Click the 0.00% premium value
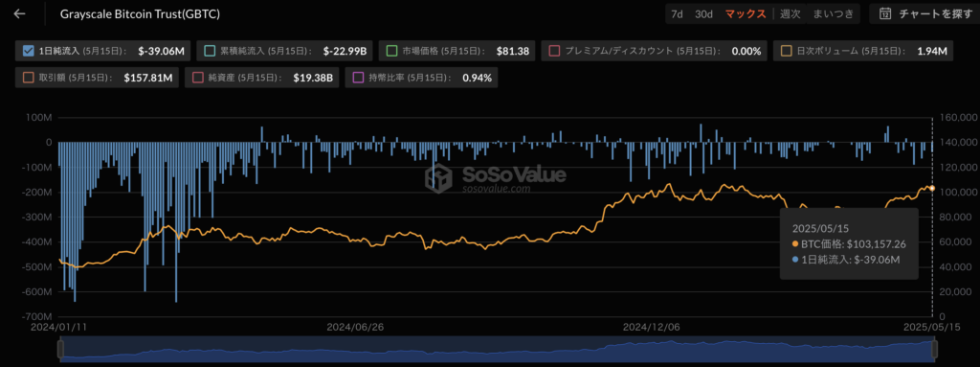Image resolution: width=980 pixels, height=367 pixels. 746,52
